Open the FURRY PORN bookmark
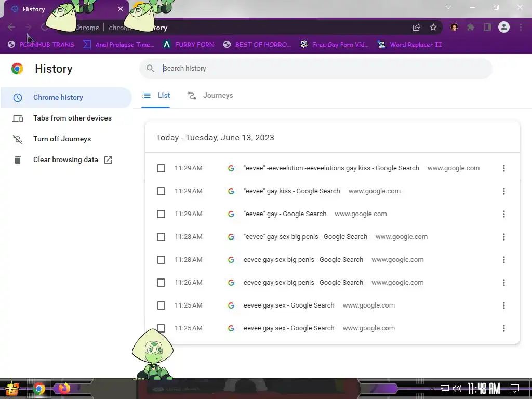Viewport: 532px width, 399px height. coord(189,45)
